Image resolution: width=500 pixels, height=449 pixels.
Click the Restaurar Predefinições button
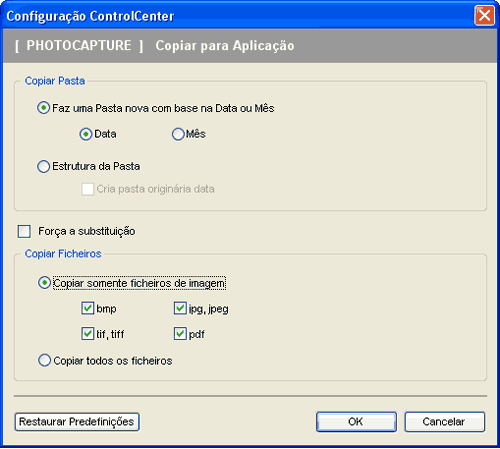77,422
